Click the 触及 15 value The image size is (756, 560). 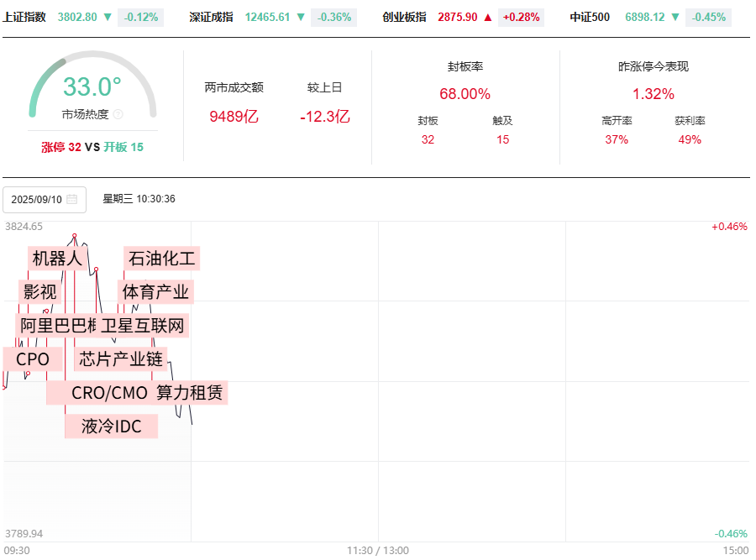coord(503,139)
